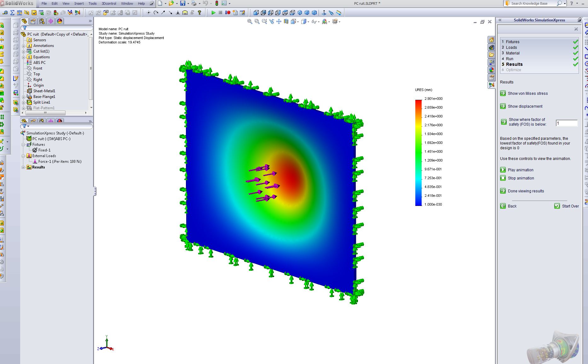This screenshot has width=588, height=364.
Task: Open SolidWorks Resources home tab
Action: click(x=491, y=40)
